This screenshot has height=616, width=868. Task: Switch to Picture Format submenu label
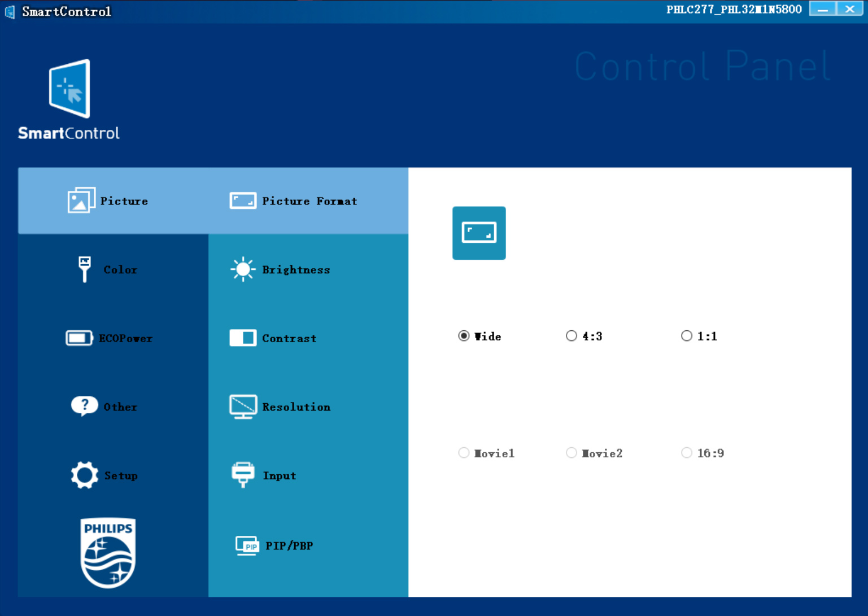click(309, 201)
